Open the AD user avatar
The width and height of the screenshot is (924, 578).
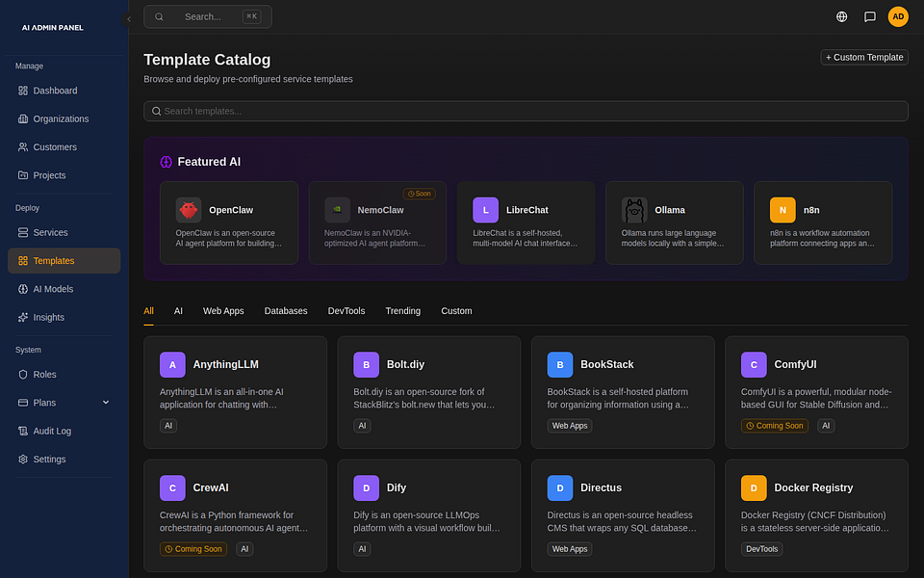(898, 17)
